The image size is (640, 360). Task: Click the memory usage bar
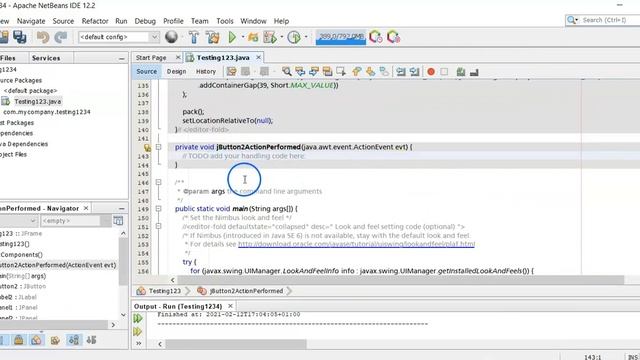[x=341, y=37]
